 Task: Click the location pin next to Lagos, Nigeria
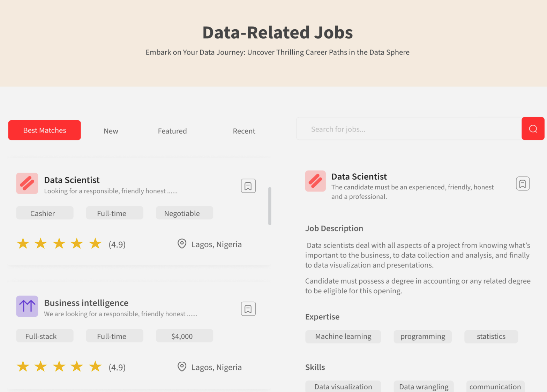pyautogui.click(x=182, y=244)
